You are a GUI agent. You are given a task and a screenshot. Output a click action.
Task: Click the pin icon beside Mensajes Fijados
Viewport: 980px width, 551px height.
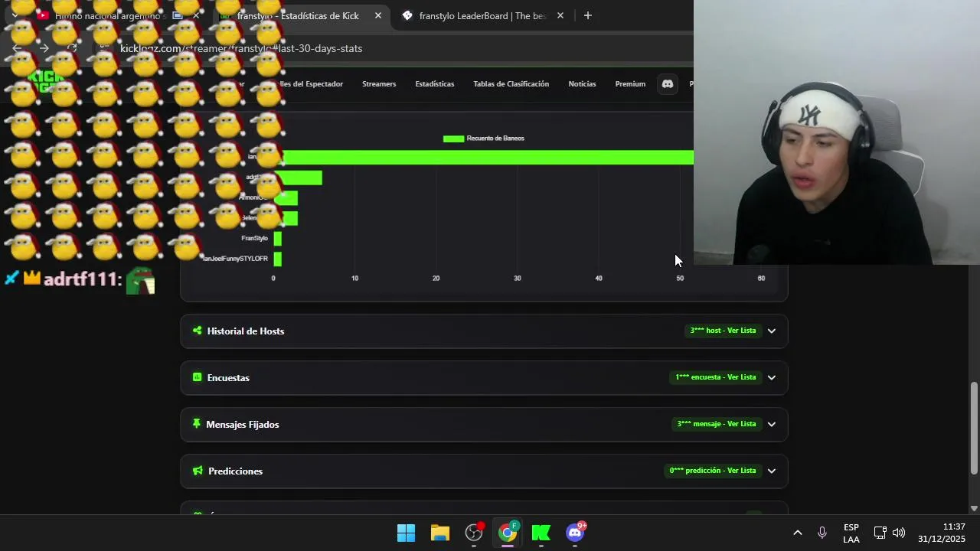click(197, 424)
